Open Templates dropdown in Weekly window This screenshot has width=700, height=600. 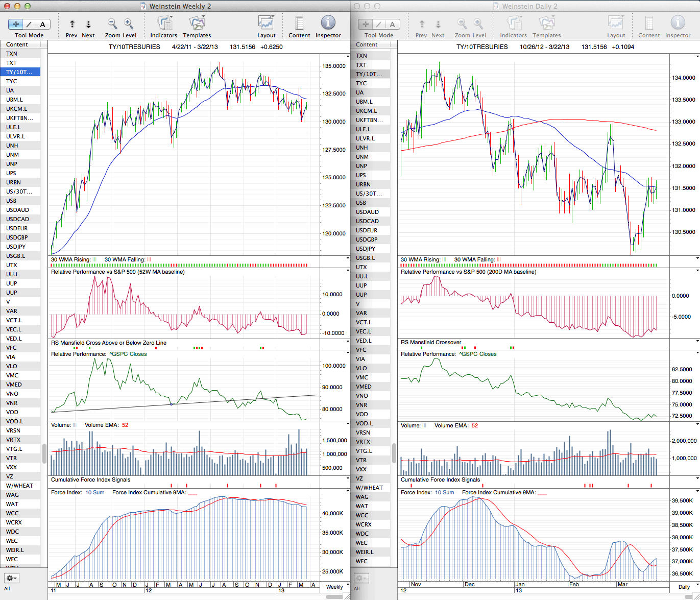pyautogui.click(x=197, y=23)
